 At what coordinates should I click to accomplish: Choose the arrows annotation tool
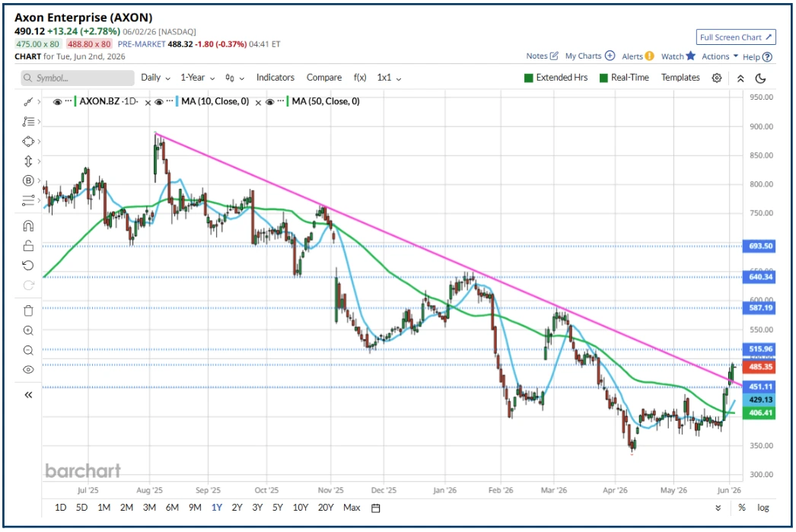(x=28, y=161)
